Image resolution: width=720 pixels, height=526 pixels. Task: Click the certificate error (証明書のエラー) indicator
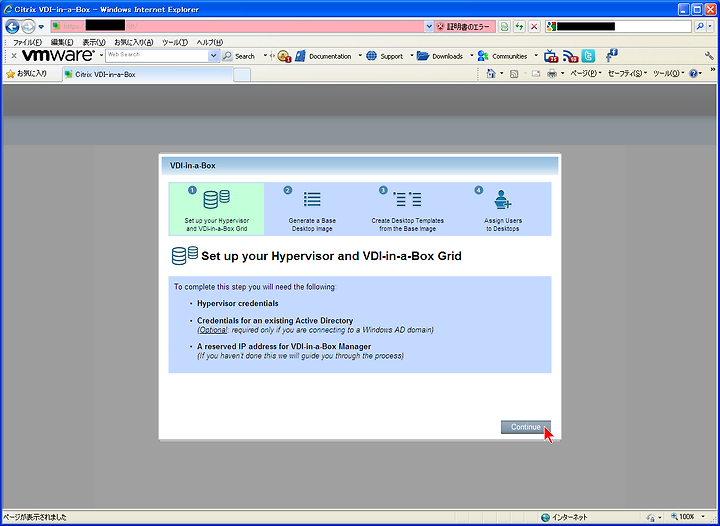click(x=465, y=27)
